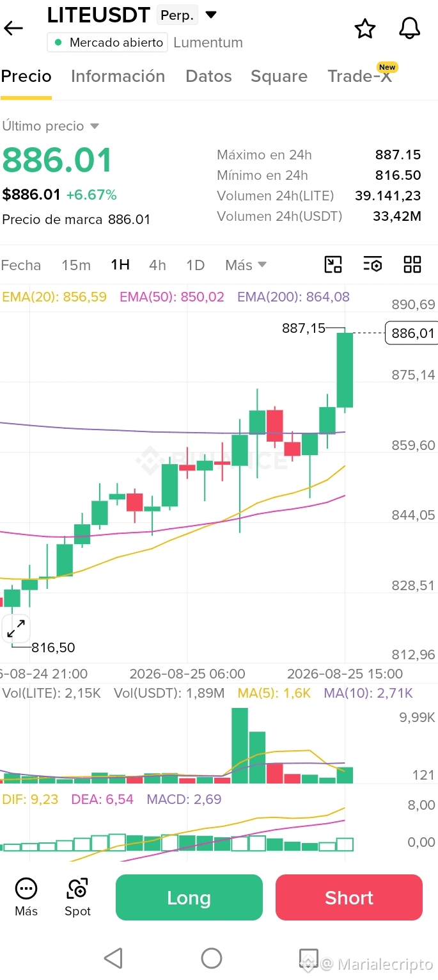This screenshot has width=438, height=980.
Task: Click the Precio de marca 886.01 text
Action: coord(76,220)
